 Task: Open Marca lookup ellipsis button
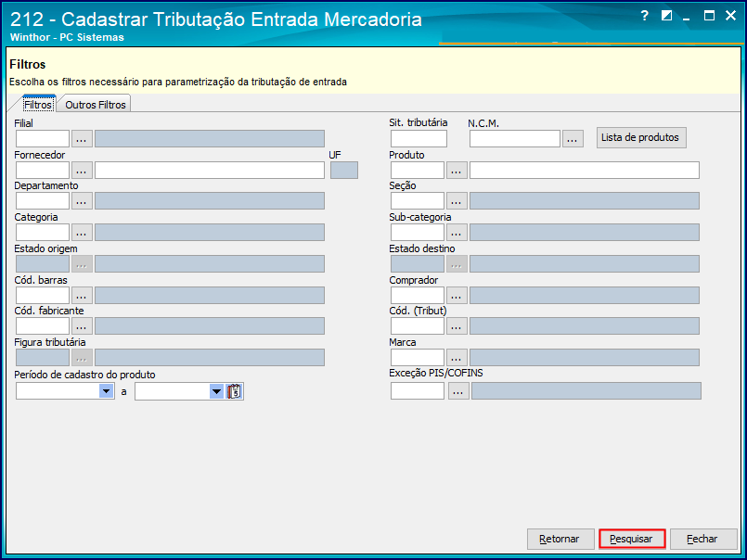[457, 358]
